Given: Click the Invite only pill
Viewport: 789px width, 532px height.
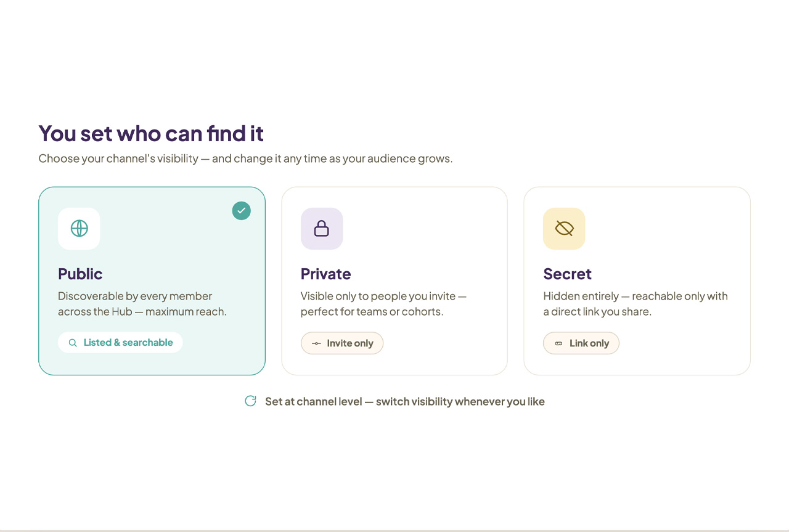Looking at the screenshot, I should [x=342, y=343].
